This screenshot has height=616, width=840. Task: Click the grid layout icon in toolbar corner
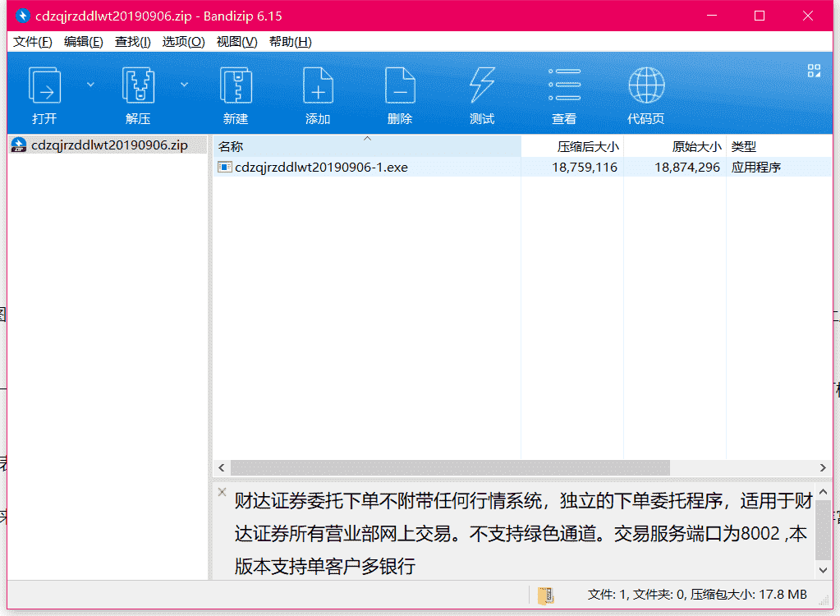click(814, 71)
